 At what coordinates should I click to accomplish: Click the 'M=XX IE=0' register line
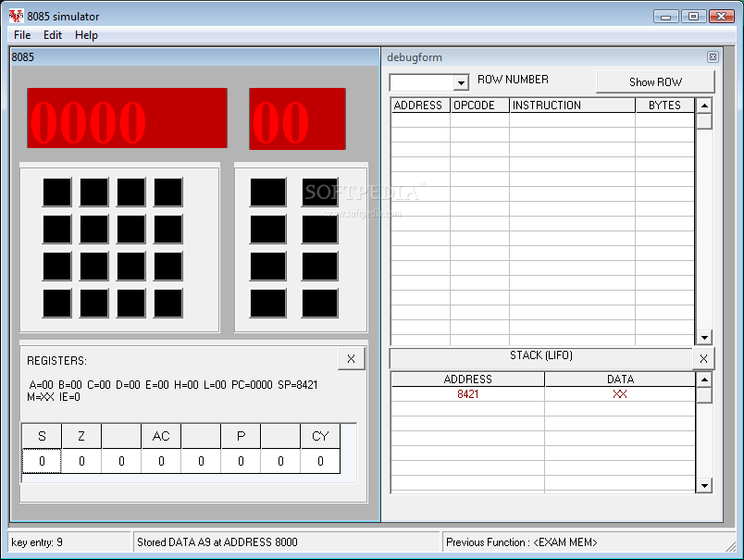54,397
